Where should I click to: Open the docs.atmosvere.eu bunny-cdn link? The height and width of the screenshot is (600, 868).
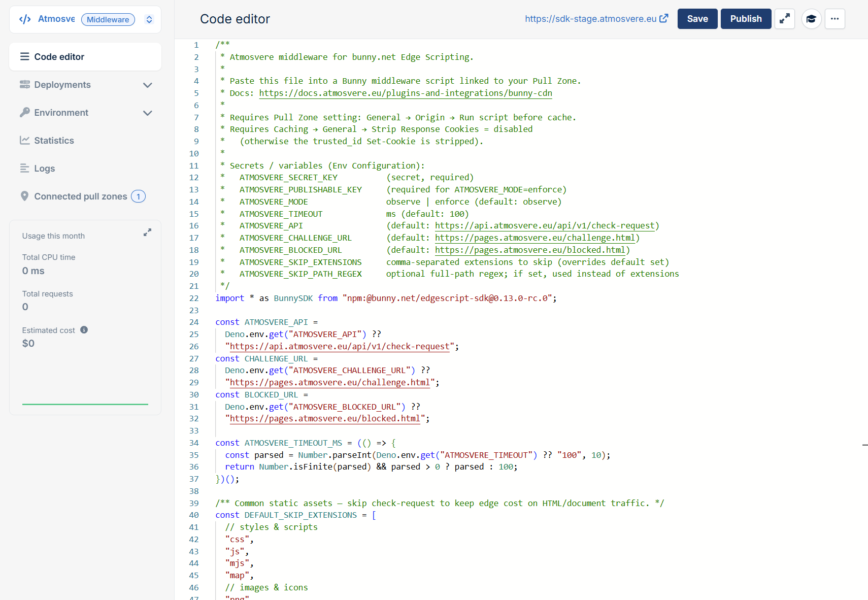click(406, 93)
